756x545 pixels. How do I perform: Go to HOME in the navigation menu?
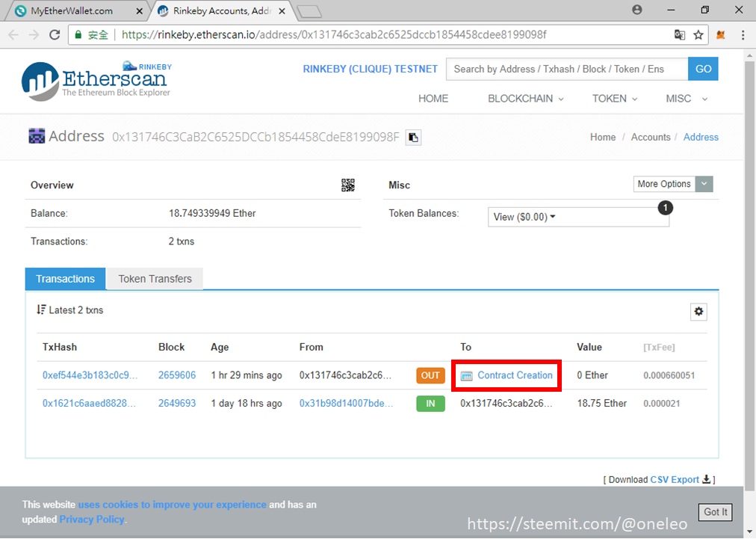tap(433, 99)
